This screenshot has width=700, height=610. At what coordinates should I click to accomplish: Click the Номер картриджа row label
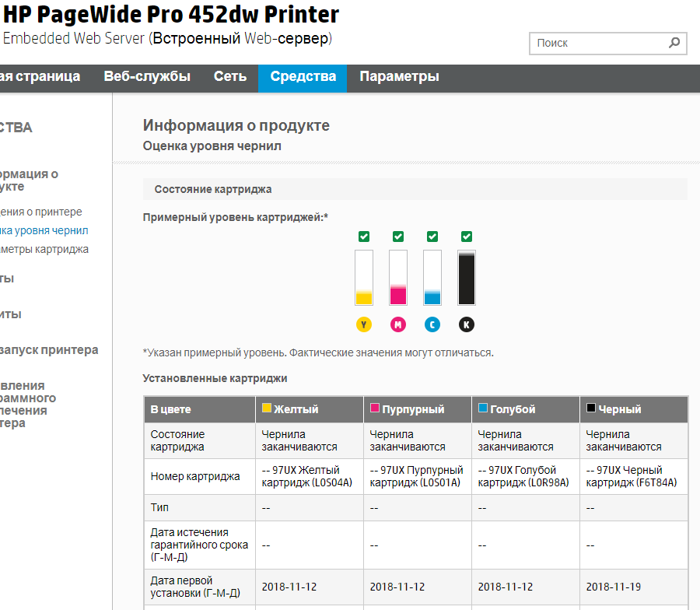point(195,476)
